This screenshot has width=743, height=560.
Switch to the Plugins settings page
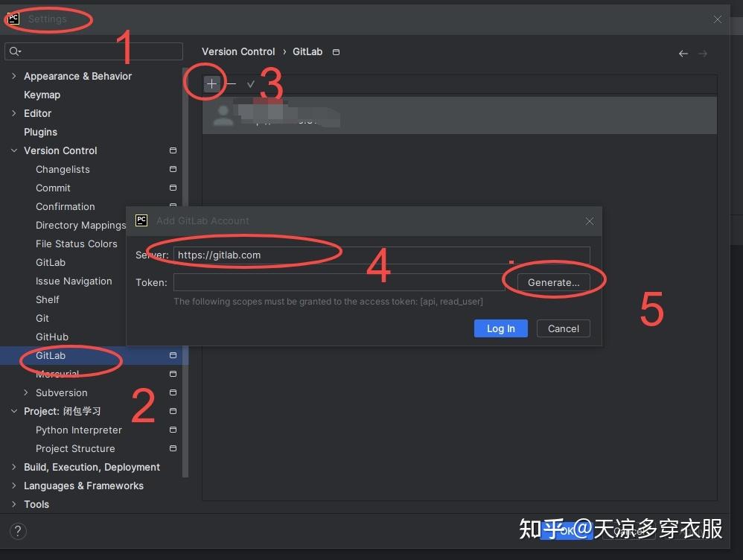point(40,132)
